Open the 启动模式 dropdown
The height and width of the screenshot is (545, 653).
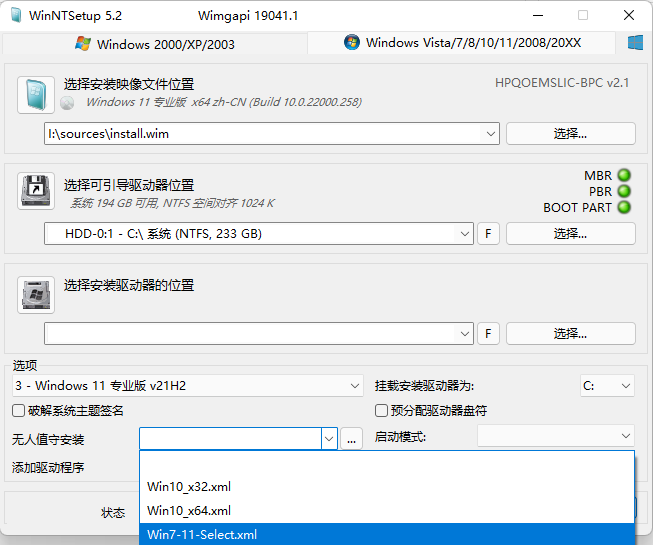click(556, 436)
